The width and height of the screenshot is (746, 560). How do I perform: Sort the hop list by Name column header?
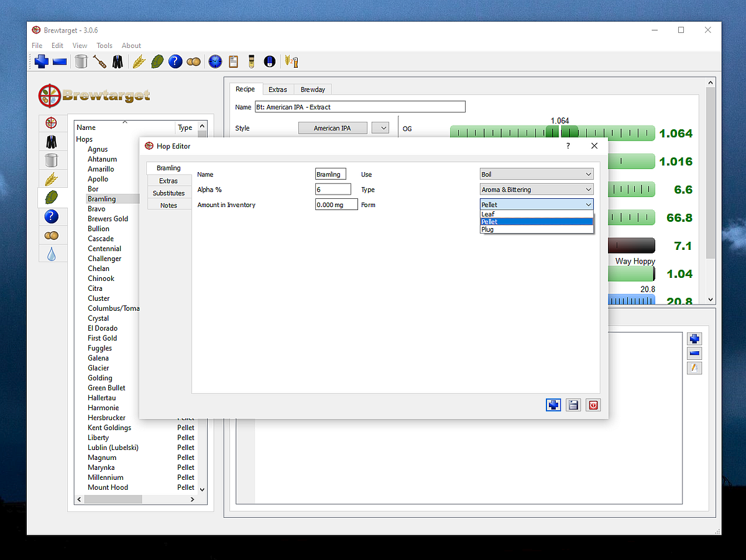124,127
